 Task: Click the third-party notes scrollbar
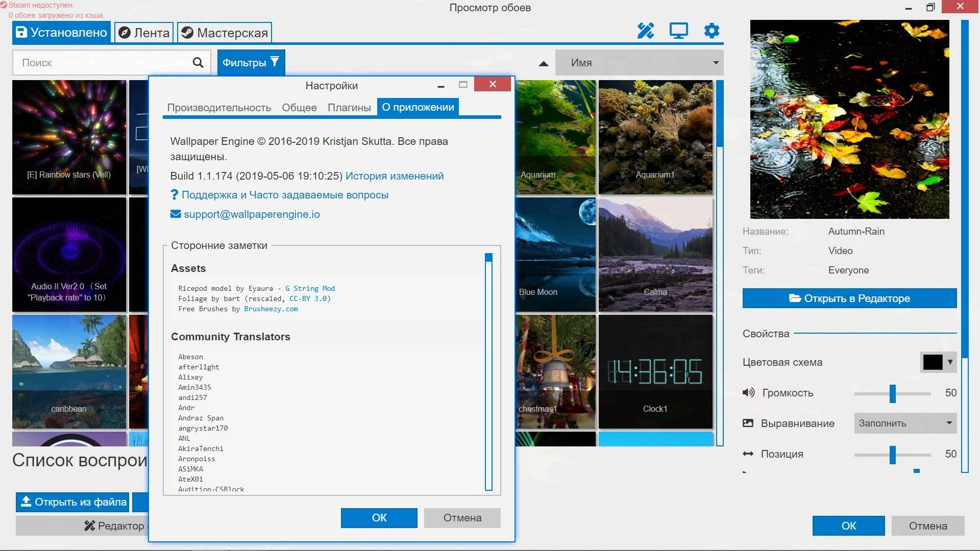[488, 371]
